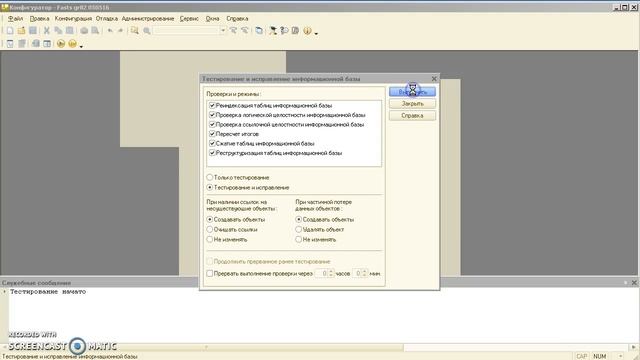Uncheck 'Реиндексация таблиц информационной базы' checkbox
Image resolution: width=640 pixels, height=360 pixels.
coord(212,105)
